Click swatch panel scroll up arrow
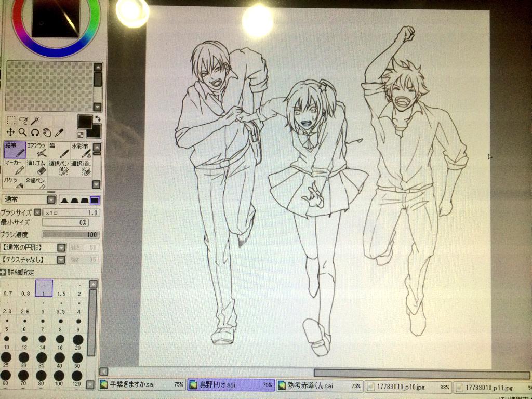532x399 pixels. 98,67
